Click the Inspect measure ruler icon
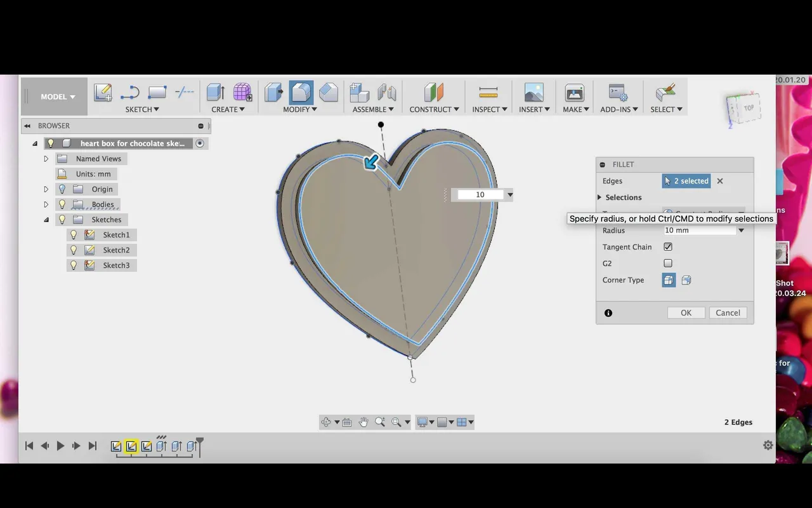 click(x=488, y=93)
